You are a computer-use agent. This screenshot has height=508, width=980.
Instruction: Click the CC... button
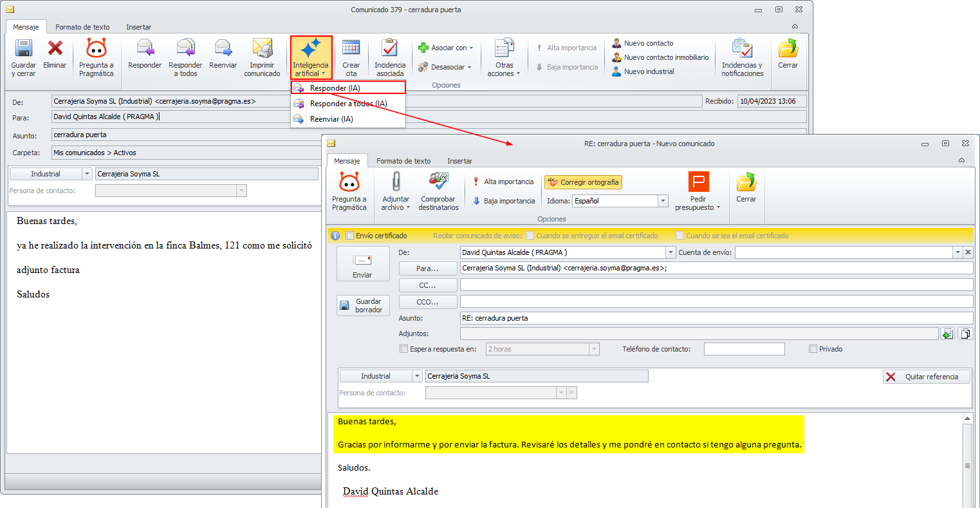pos(428,285)
